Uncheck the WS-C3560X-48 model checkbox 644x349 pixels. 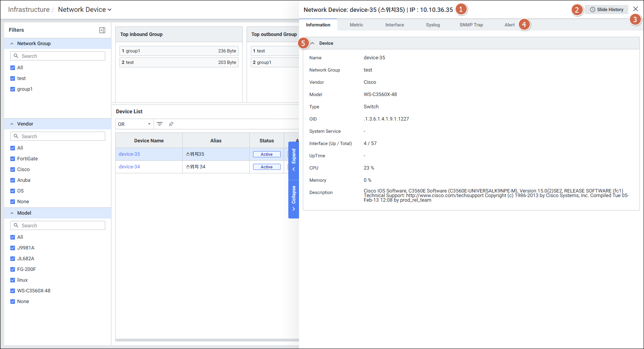tap(13, 291)
